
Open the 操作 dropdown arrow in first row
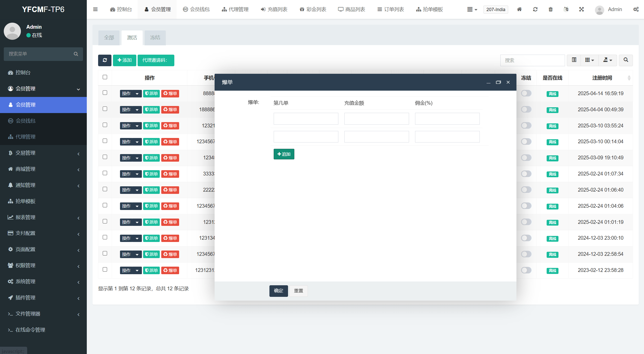pyautogui.click(x=137, y=94)
